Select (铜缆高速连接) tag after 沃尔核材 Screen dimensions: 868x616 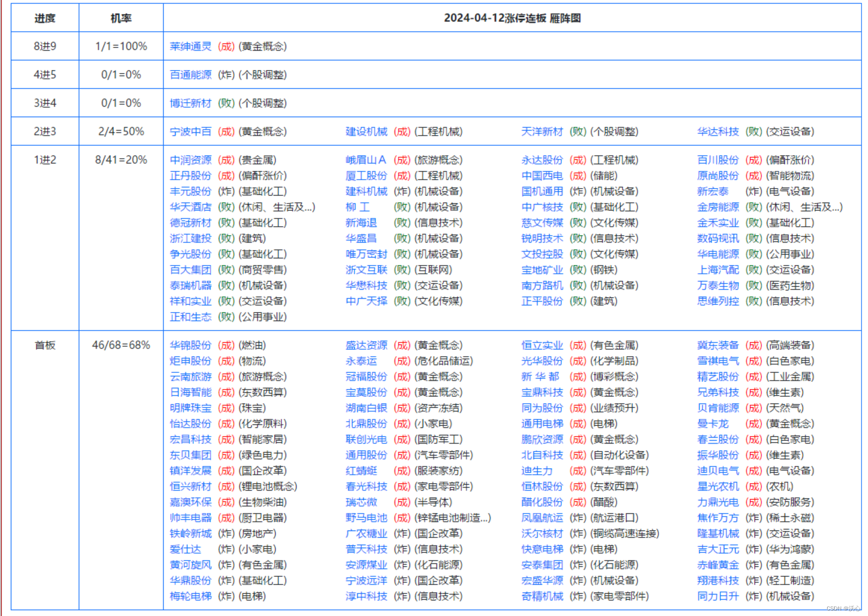pyautogui.click(x=625, y=533)
